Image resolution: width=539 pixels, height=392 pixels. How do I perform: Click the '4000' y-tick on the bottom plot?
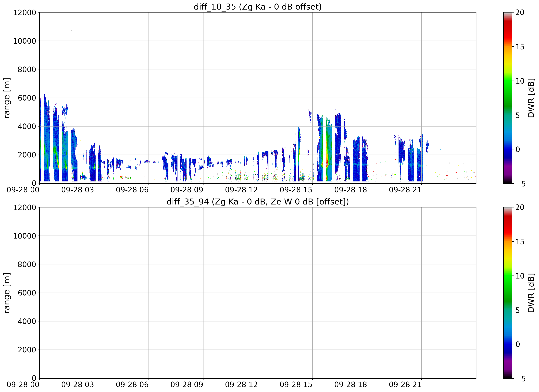27,321
